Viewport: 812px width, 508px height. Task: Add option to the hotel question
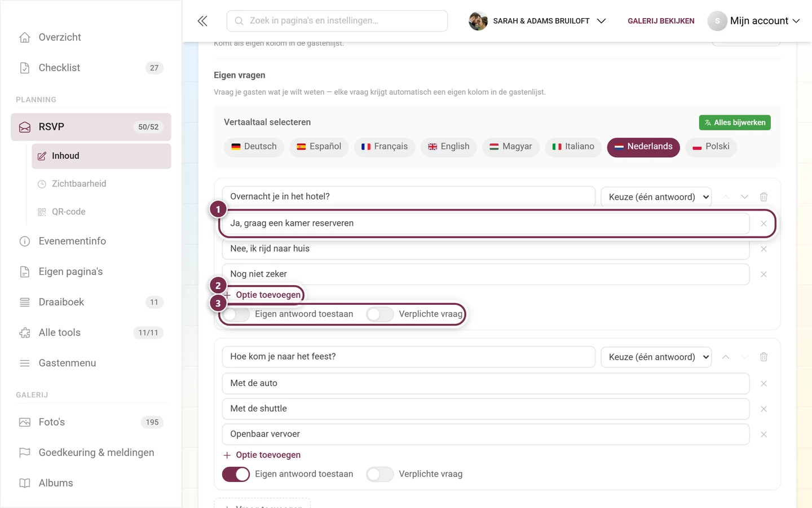pyautogui.click(x=262, y=295)
